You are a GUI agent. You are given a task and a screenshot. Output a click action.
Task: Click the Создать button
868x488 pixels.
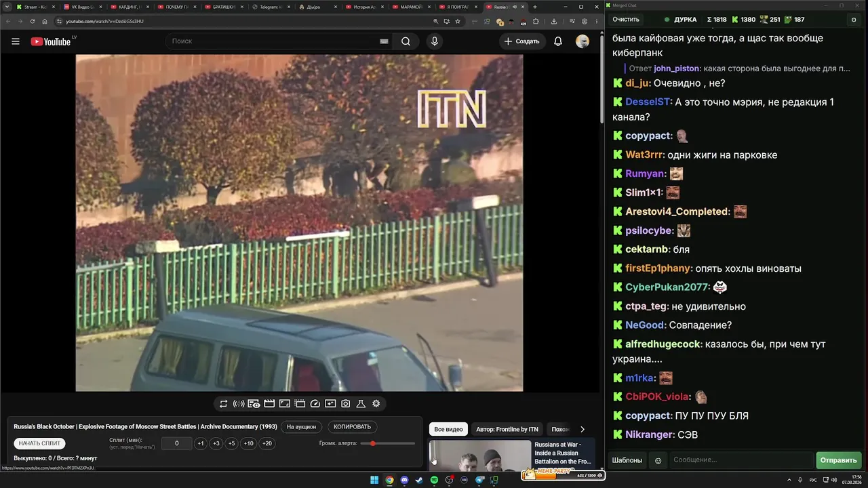tap(522, 41)
